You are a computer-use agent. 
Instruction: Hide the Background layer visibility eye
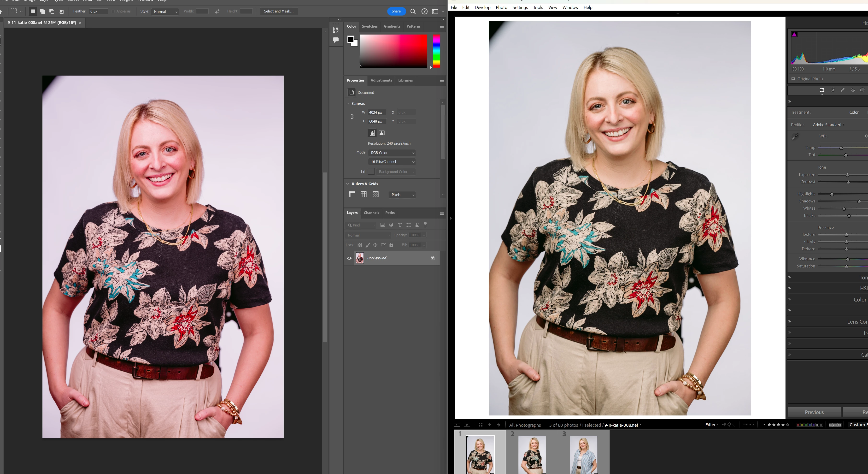pos(349,258)
